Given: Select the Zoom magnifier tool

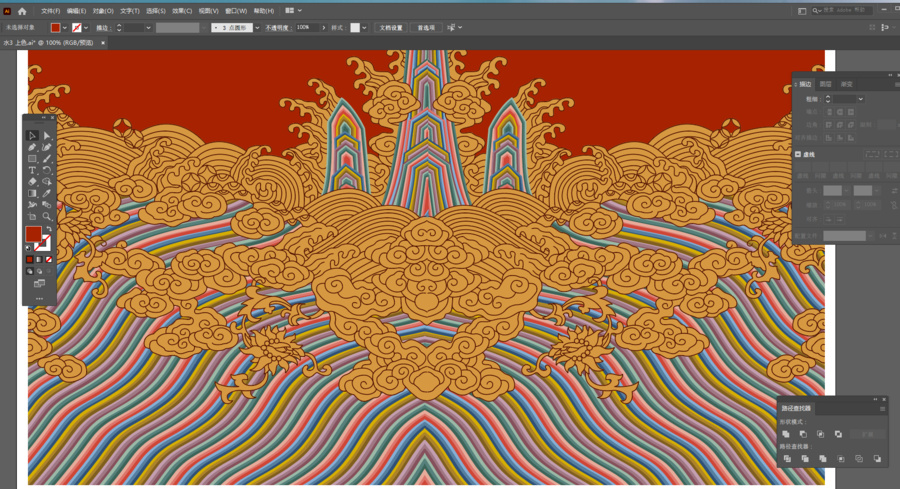Looking at the screenshot, I should tap(46, 216).
